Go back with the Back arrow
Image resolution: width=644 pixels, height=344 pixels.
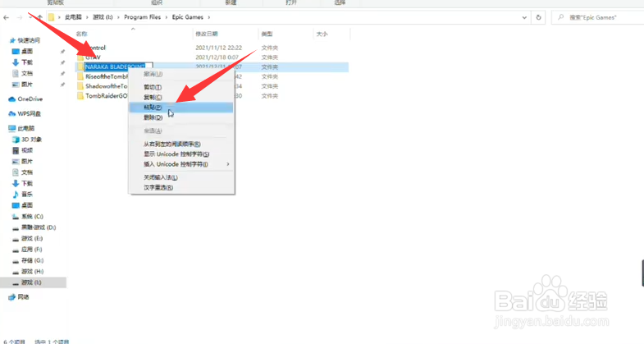coord(6,17)
